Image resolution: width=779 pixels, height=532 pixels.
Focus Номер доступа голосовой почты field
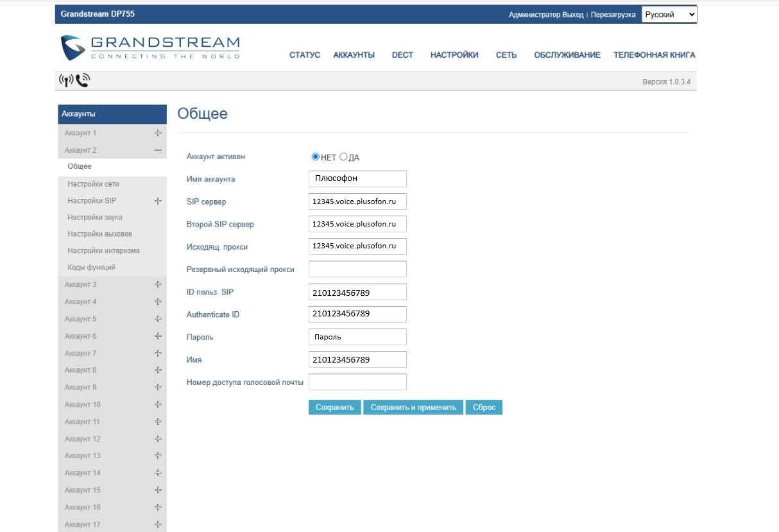coord(357,382)
